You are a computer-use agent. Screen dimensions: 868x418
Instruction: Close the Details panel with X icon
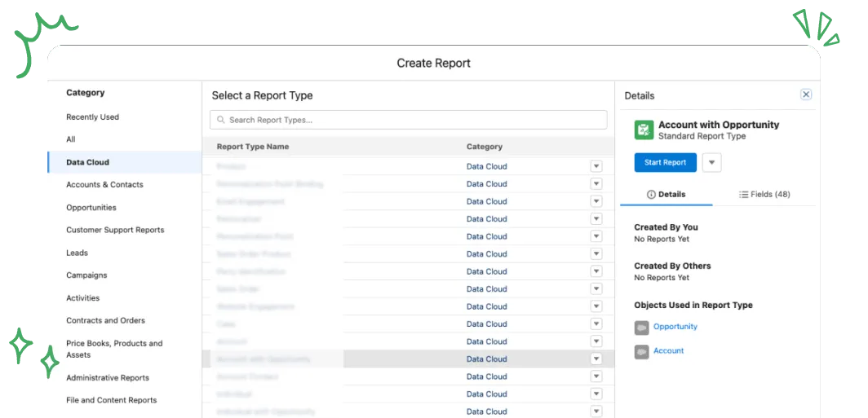(x=806, y=95)
